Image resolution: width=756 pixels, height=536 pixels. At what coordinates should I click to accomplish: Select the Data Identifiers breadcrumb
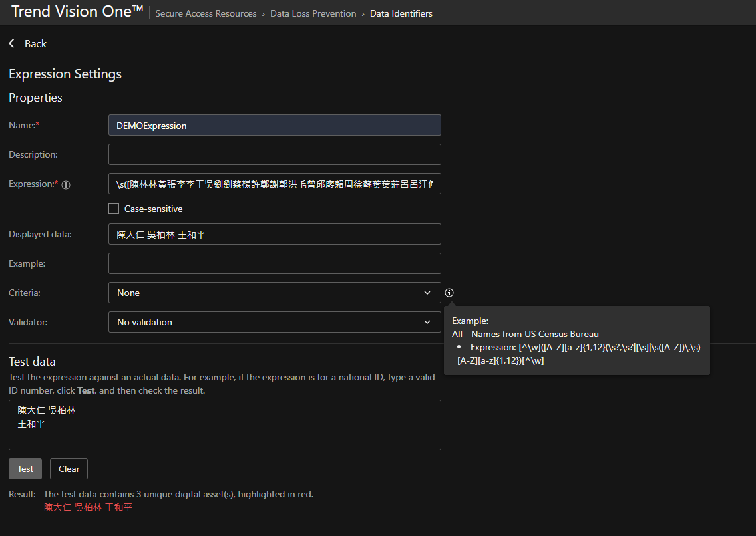click(401, 13)
